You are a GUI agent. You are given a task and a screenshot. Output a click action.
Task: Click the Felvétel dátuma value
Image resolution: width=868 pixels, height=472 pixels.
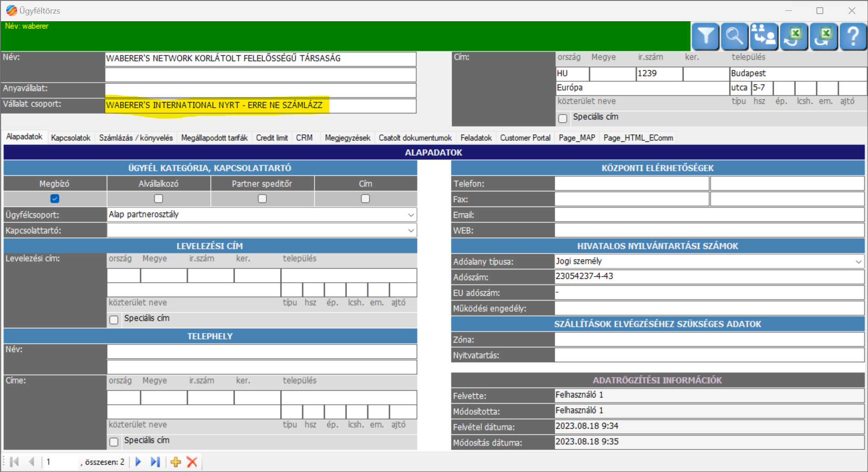click(x=709, y=426)
